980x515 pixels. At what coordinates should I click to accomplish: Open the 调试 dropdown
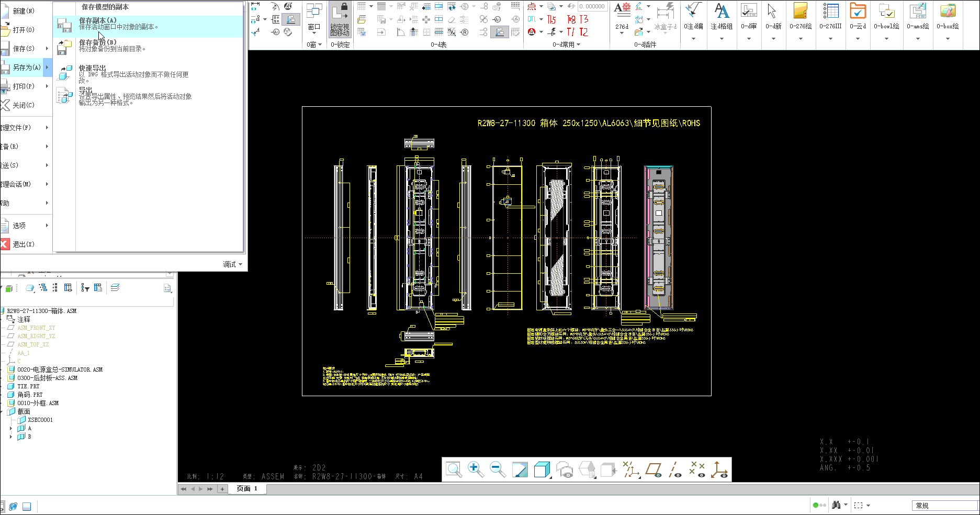233,264
